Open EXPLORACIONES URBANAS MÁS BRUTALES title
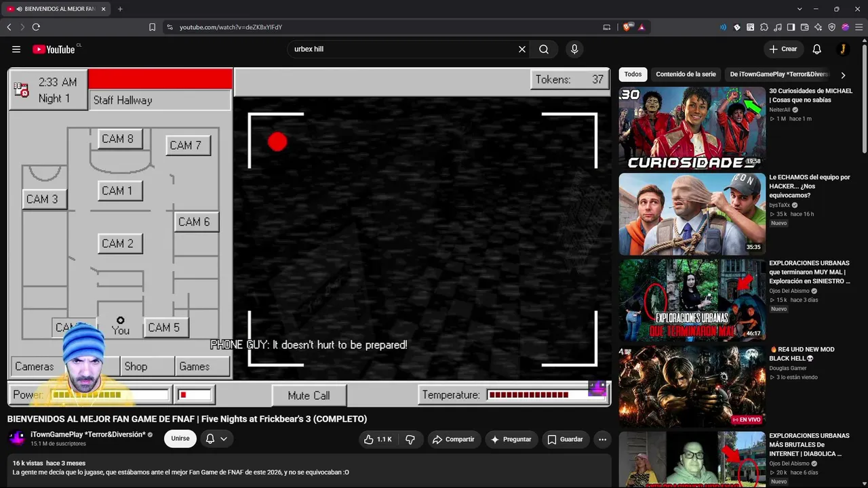The width and height of the screenshot is (868, 488). [x=809, y=445]
